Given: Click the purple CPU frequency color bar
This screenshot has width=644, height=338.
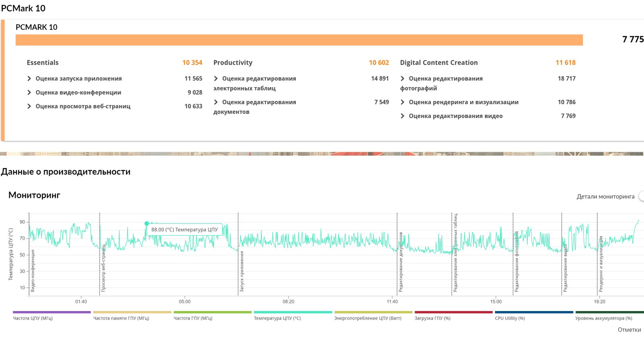Looking at the screenshot, I should pyautogui.click(x=52, y=312).
